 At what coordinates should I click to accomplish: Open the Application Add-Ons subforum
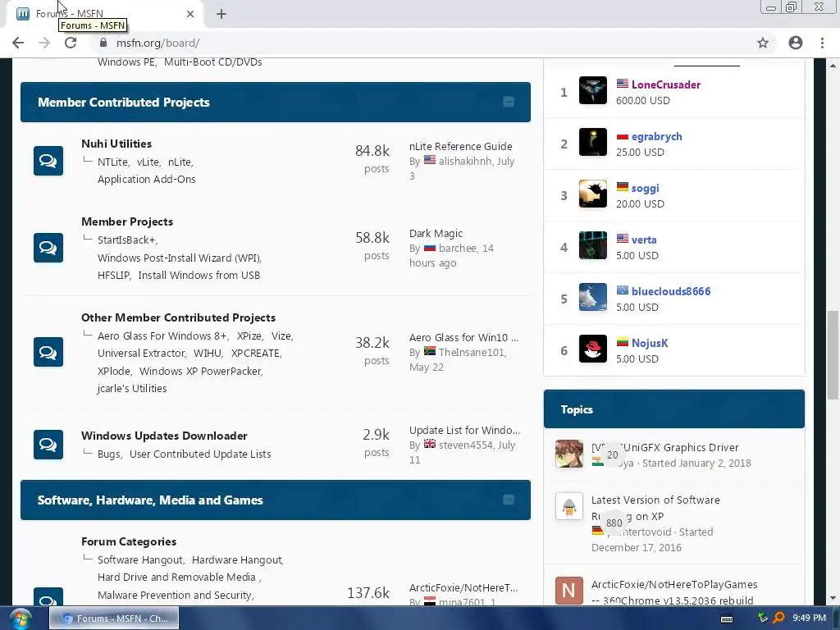click(x=146, y=179)
